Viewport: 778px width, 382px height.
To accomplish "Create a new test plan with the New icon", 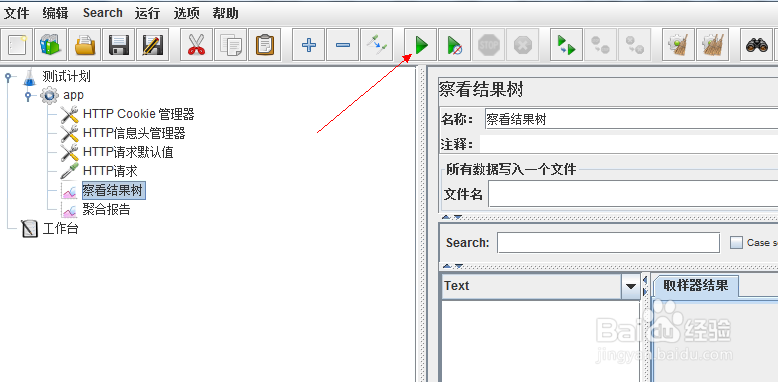I will click(17, 45).
